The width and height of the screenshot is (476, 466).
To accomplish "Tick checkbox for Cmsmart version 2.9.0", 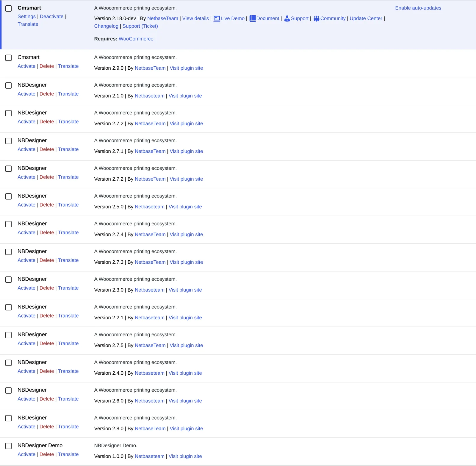I will 9,58.
